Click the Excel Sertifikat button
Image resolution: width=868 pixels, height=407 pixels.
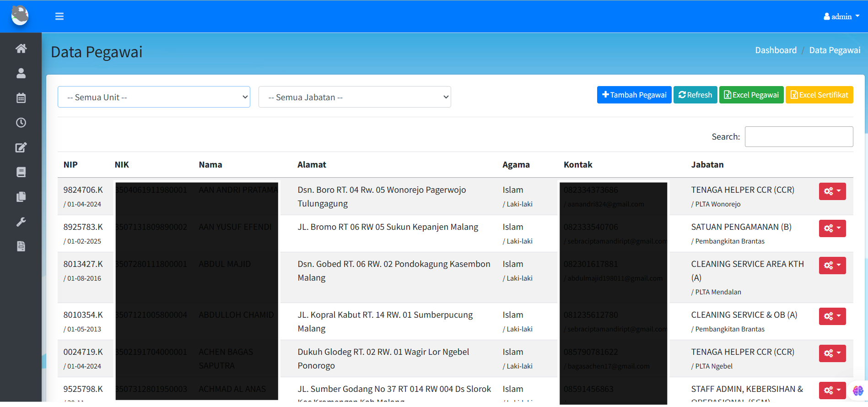pos(819,95)
